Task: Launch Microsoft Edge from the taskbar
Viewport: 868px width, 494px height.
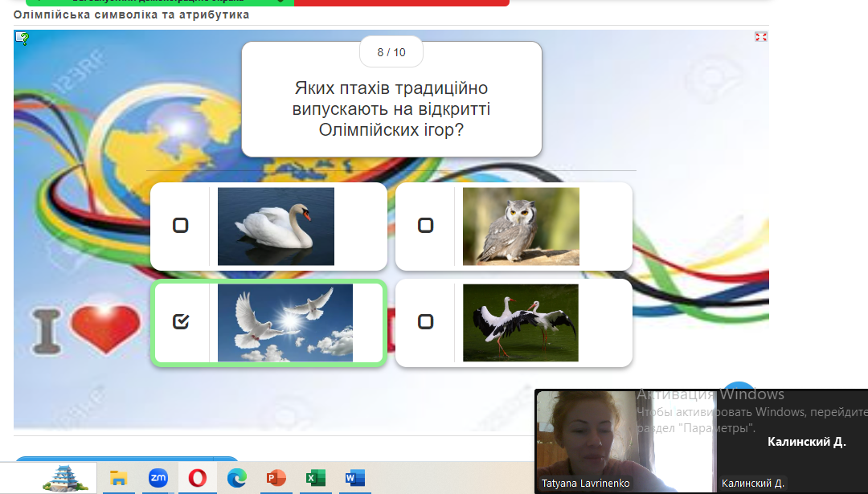Action: pos(237,477)
